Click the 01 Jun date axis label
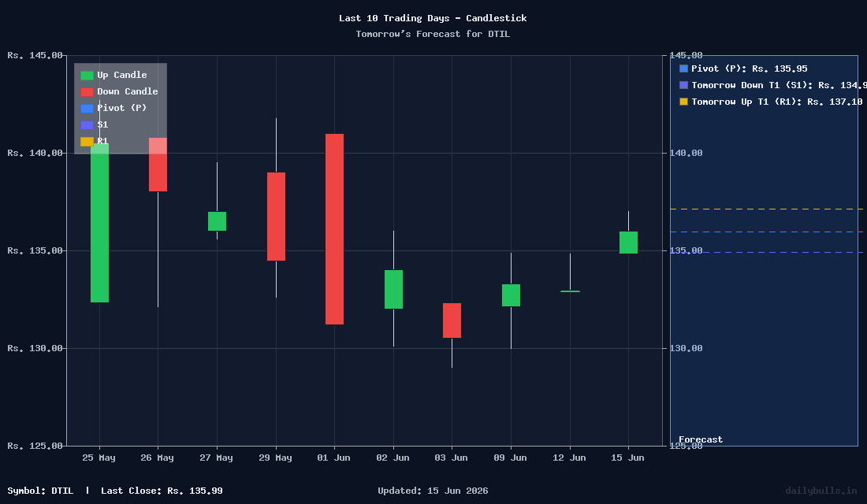The image size is (867, 504). (x=333, y=458)
